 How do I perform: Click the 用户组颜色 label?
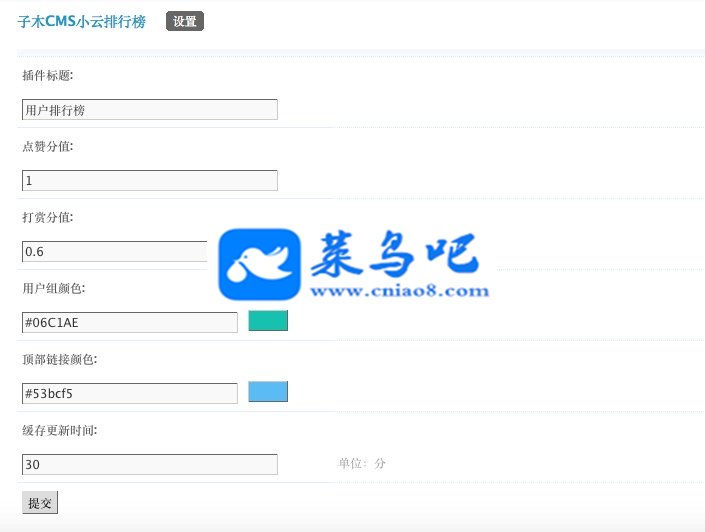point(54,288)
